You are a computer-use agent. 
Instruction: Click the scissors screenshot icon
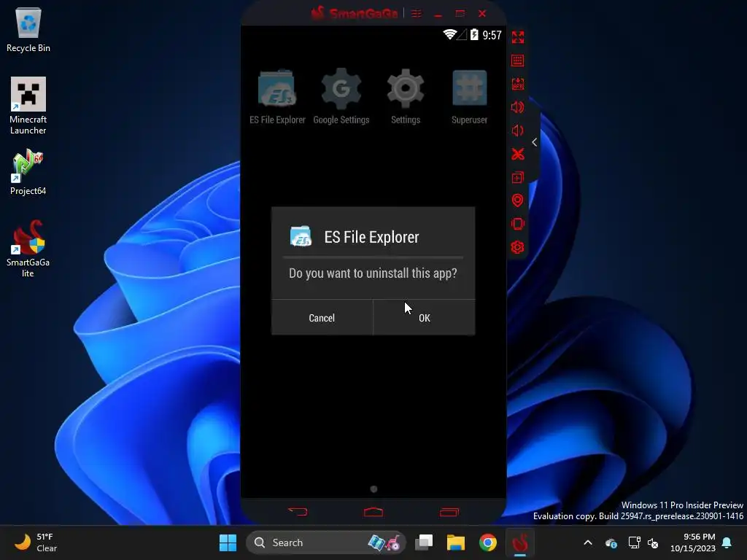(518, 154)
